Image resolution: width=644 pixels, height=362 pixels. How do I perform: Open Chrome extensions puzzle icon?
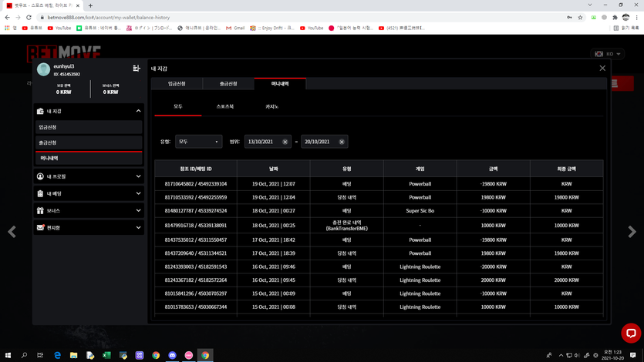coord(615,17)
